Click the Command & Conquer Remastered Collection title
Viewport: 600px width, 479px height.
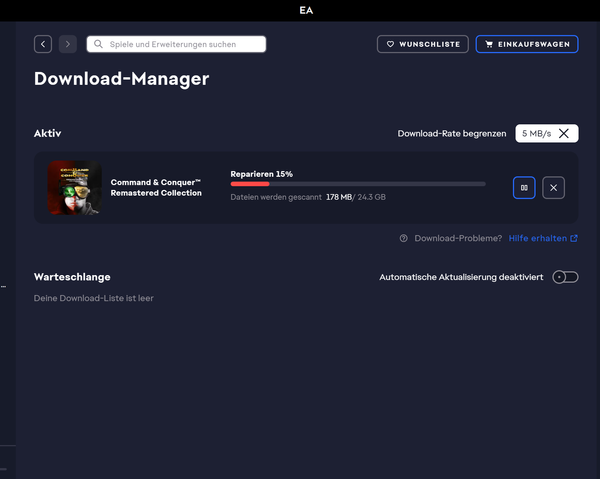tap(156, 187)
